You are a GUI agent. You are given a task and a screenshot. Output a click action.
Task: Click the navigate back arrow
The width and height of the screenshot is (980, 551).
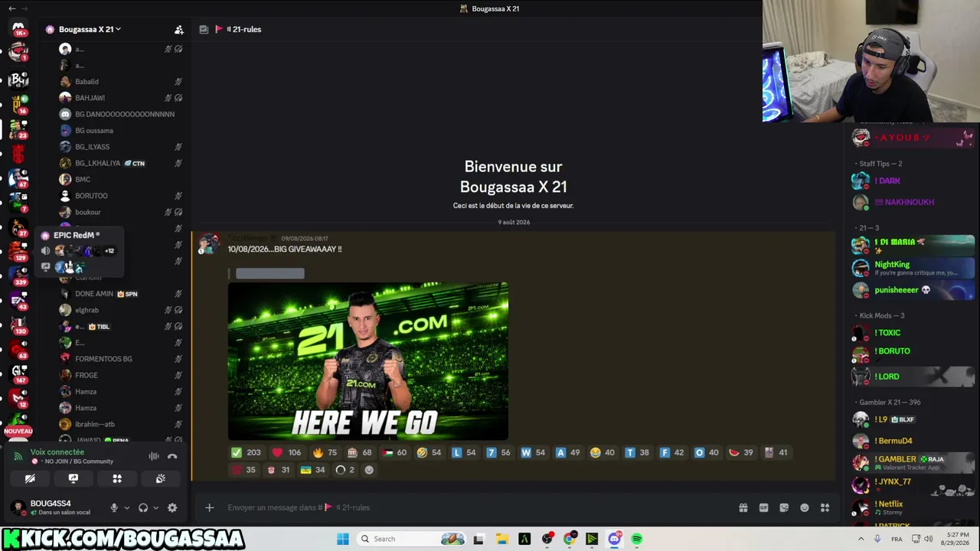[x=11, y=8]
